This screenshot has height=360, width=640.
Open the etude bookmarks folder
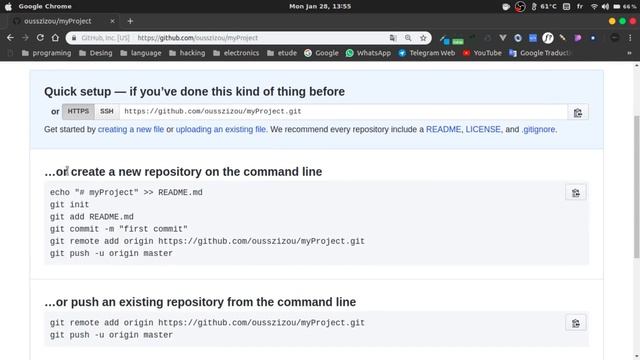[x=282, y=53]
